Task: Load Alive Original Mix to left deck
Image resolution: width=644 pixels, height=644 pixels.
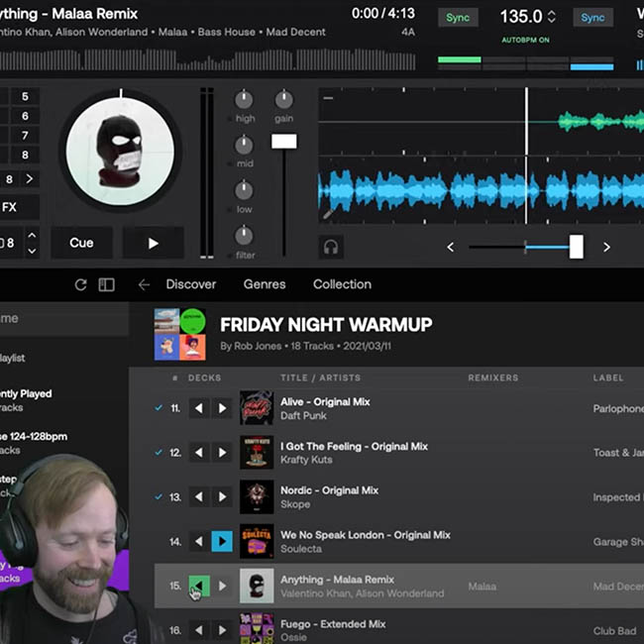Action: click(199, 408)
